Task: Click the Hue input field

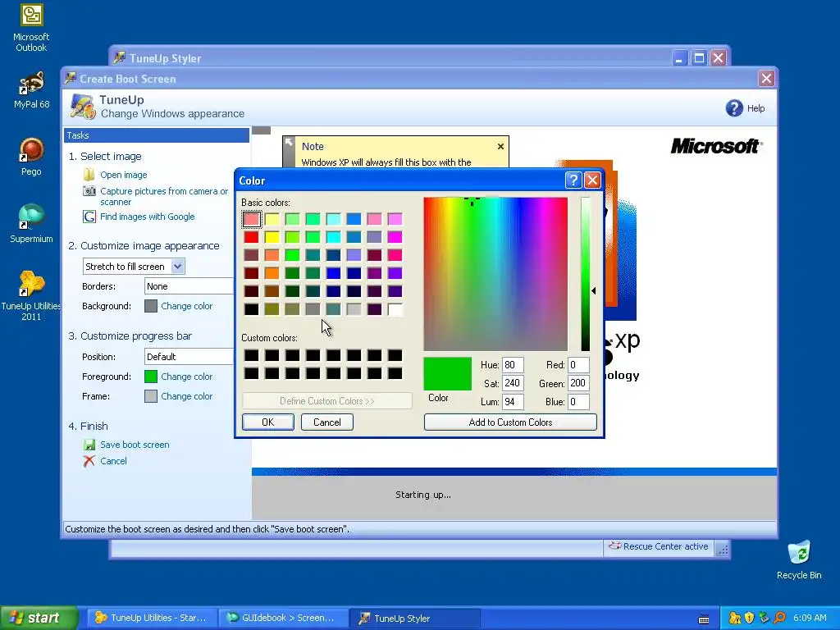Action: click(x=513, y=365)
